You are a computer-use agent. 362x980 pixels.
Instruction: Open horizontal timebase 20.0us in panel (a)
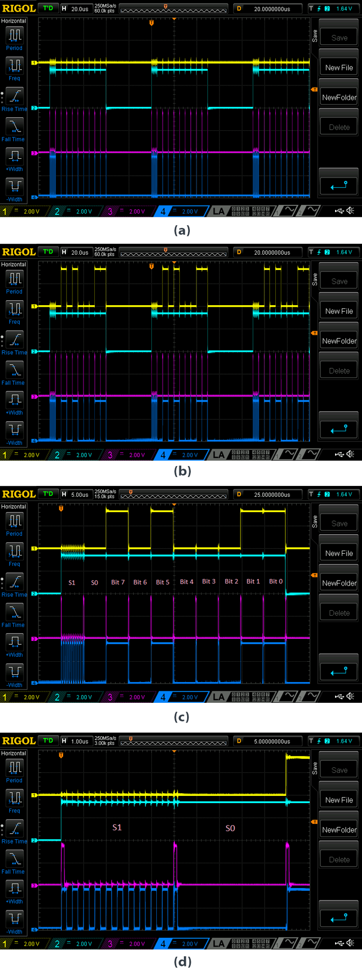click(76, 9)
